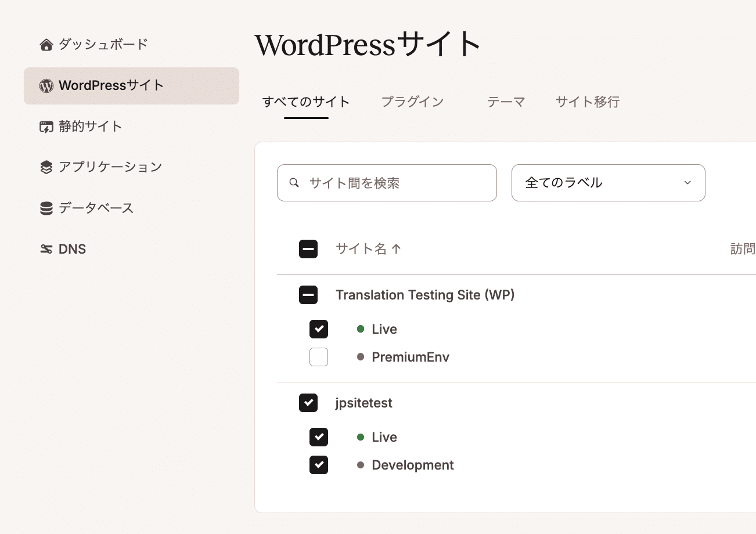
Task: Toggle the select-all checkbox in header
Action: coord(308,249)
